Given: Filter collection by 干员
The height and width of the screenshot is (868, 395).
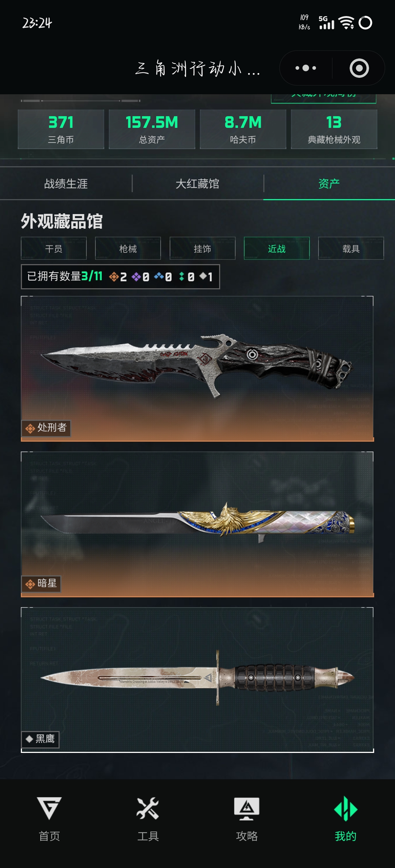Looking at the screenshot, I should point(54,248).
